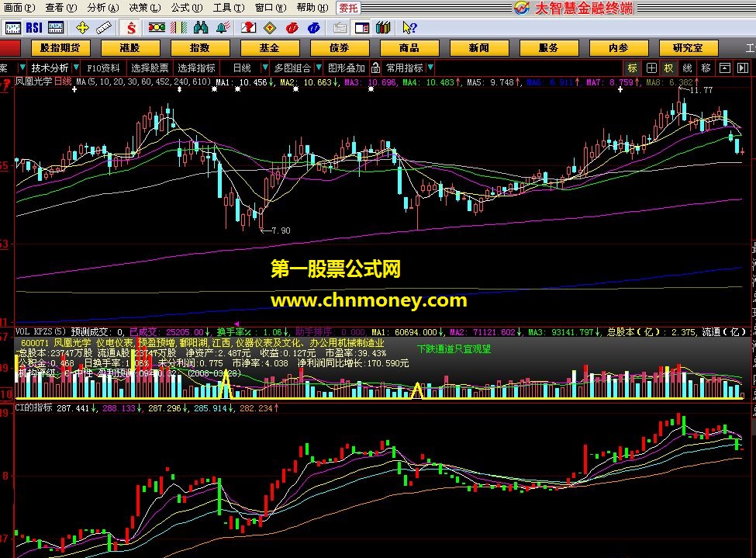Image resolution: width=756 pixels, height=558 pixels.
Task: Click the help pointer question icon
Action: point(409,28)
